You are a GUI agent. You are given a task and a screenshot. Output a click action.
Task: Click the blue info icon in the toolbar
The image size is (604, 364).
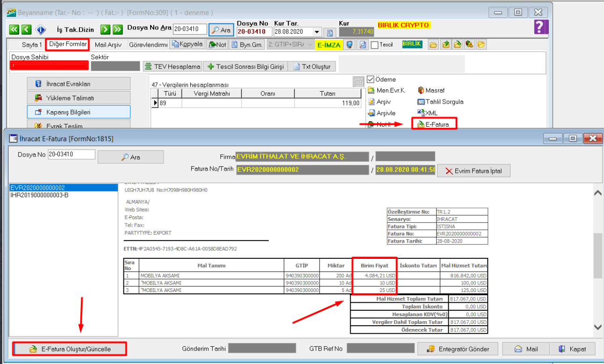click(x=41, y=29)
